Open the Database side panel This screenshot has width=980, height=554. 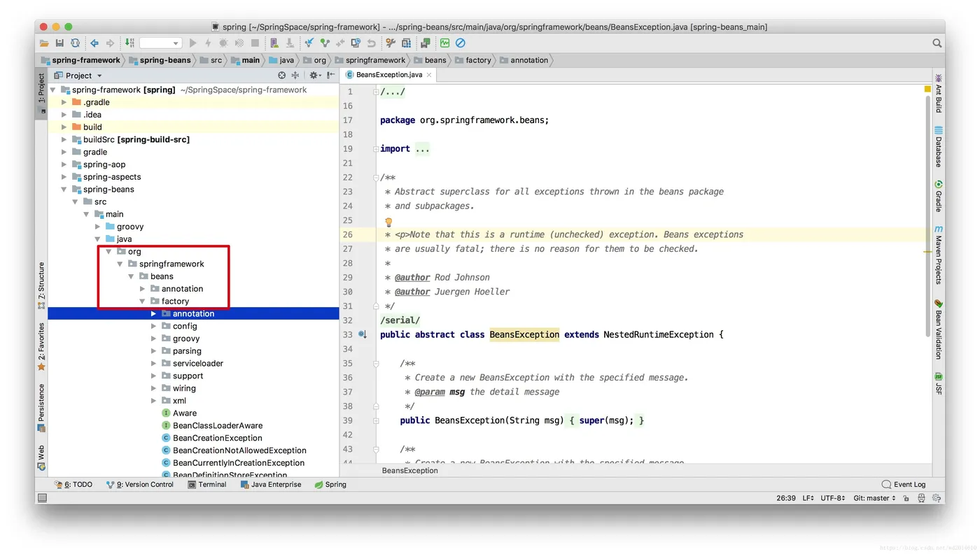tap(939, 147)
